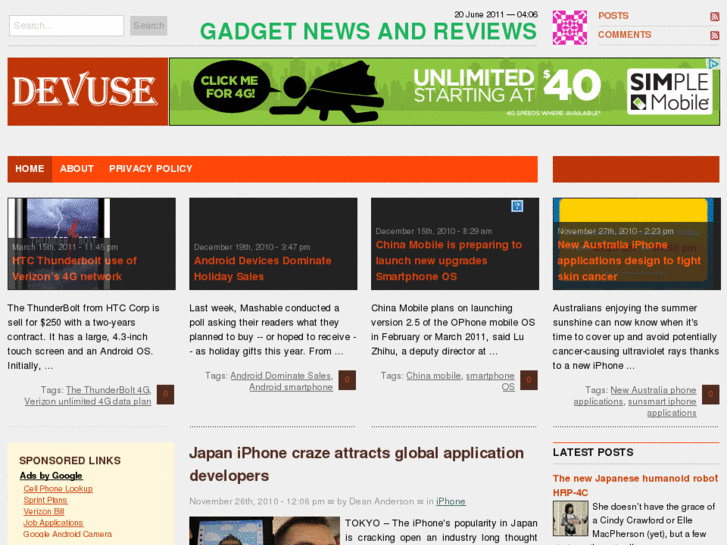Click the Simple Mobile logo in ad
The height and width of the screenshot is (545, 727).
pos(670,92)
